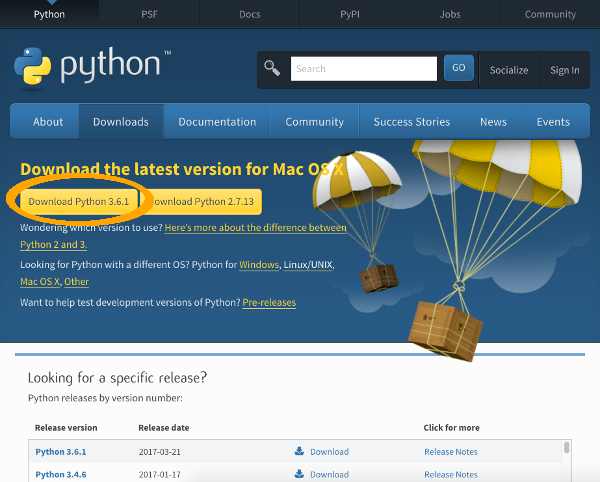Open the Community tab in top bar
Image resolution: width=600 pixels, height=482 pixels.
click(550, 14)
